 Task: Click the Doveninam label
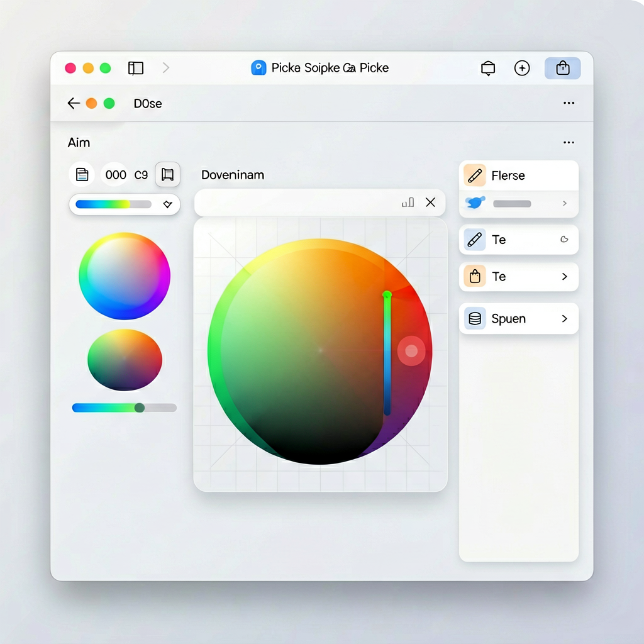(x=233, y=175)
